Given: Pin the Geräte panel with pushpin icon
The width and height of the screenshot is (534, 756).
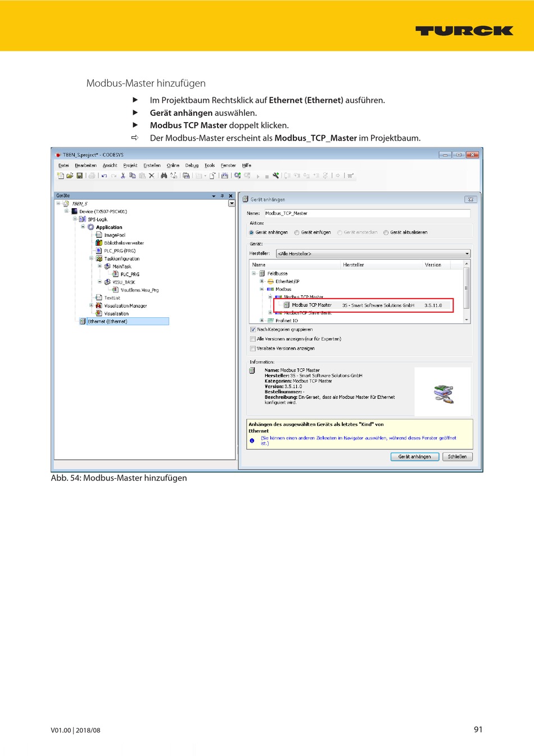Looking at the screenshot, I should [222, 196].
